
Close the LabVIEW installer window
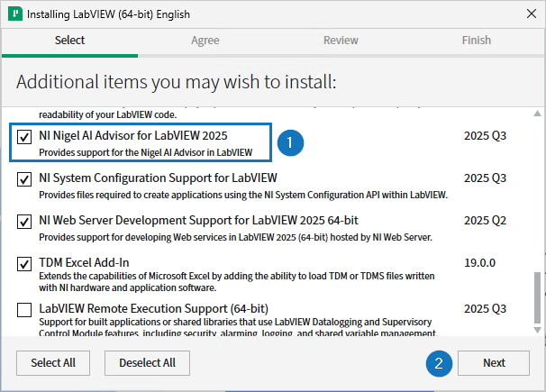point(532,14)
